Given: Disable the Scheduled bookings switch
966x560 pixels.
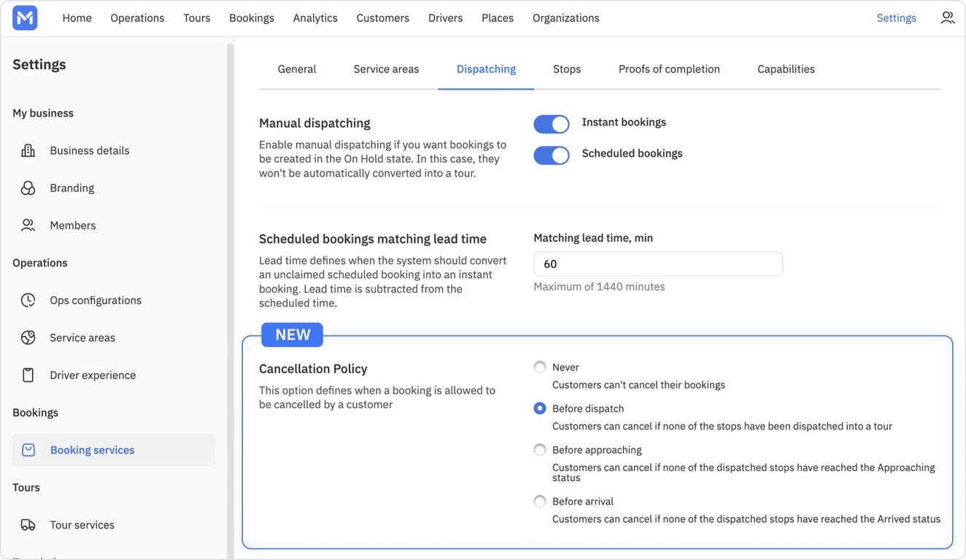Looking at the screenshot, I should [552, 155].
